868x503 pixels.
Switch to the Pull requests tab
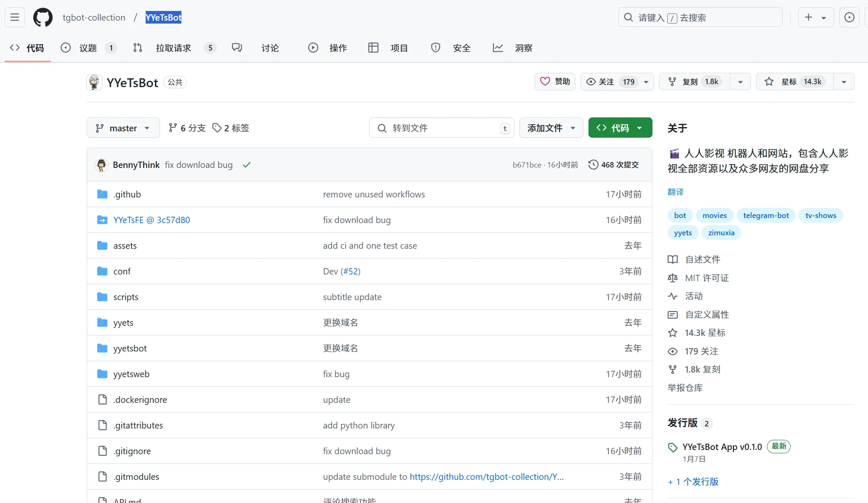point(173,48)
